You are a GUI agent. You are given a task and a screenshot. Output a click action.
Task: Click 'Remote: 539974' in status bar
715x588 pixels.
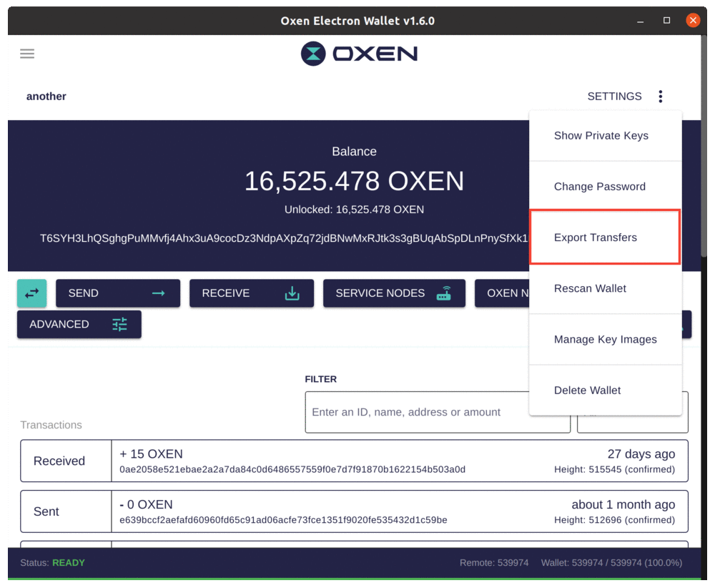(x=494, y=563)
